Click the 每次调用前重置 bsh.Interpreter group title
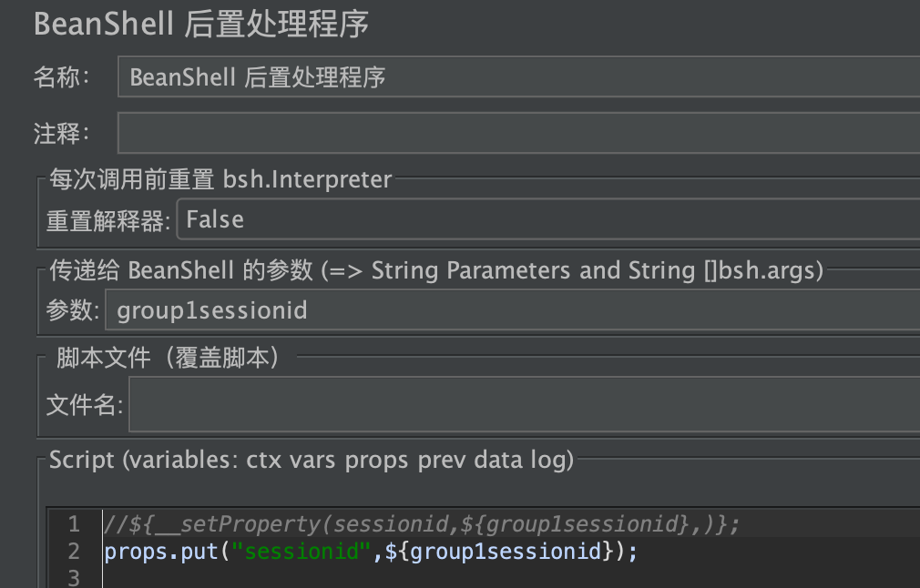Viewport: 920px width, 588px height. tap(220, 178)
